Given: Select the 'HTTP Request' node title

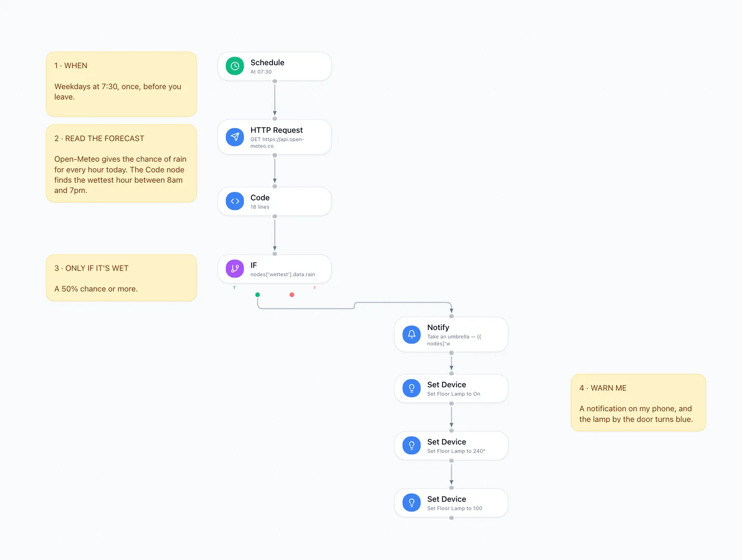Looking at the screenshot, I should click(277, 130).
